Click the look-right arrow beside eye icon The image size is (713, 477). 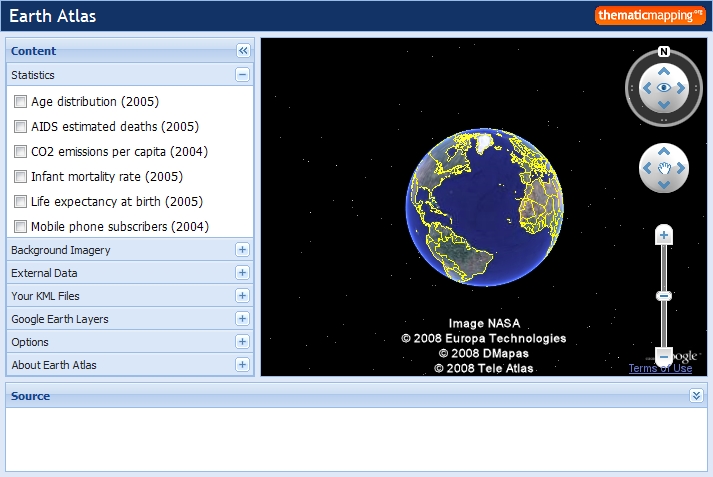point(681,88)
